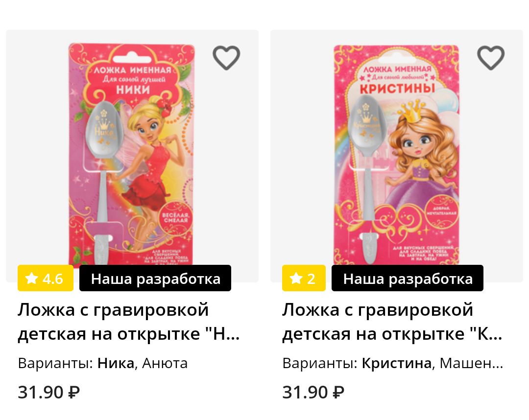The height and width of the screenshot is (420, 529).
Task: Click the 31.90 ₽ price of Ника spoon
Action: (48, 393)
